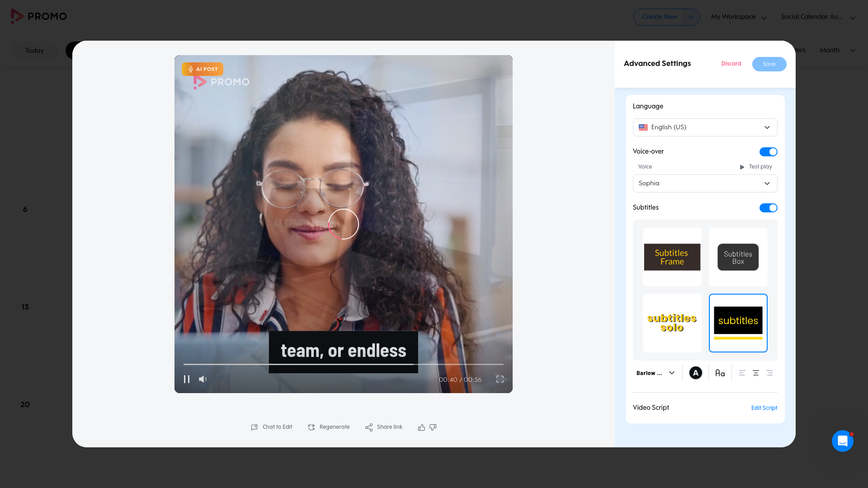Expand the Sophia voice dropdown

tap(705, 183)
